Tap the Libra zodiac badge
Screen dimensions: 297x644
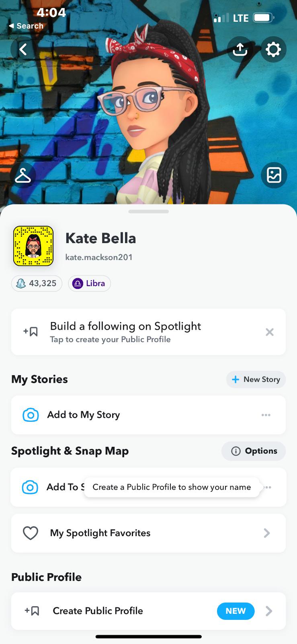pyautogui.click(x=89, y=283)
